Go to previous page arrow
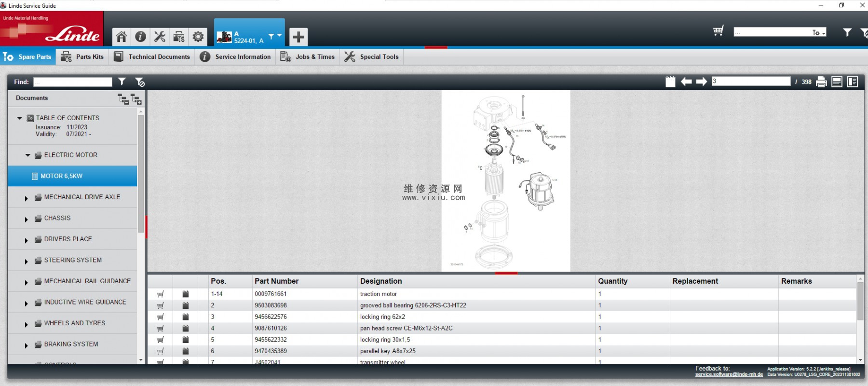 (x=686, y=82)
